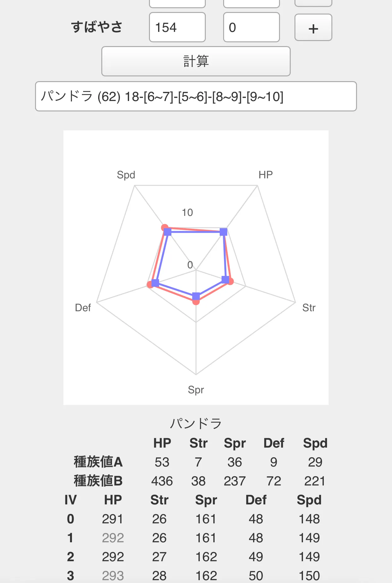Image resolution: width=392 pixels, height=583 pixels.
Task: Select the パンドラ (62) result text box
Action: [196, 96]
